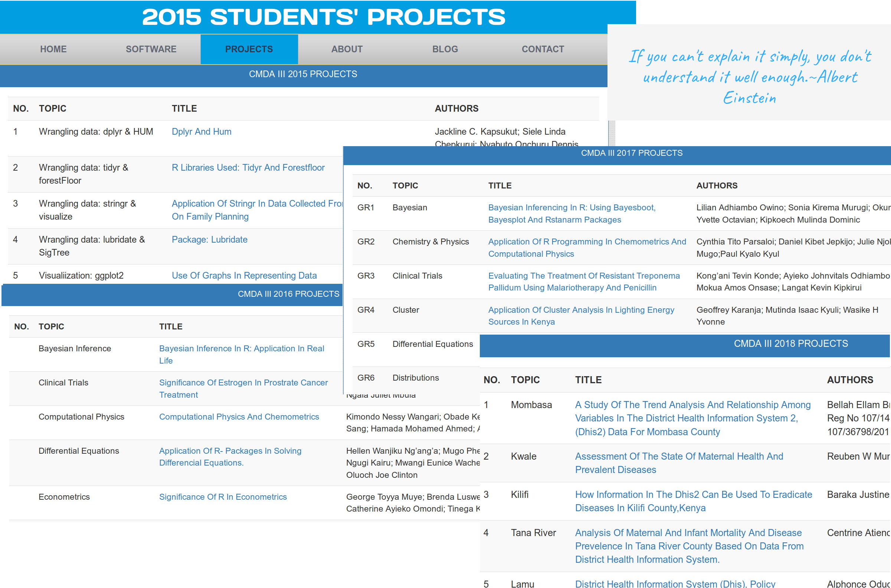The height and width of the screenshot is (588, 891).
Task: Select the 'Cluster' topic cell
Action: coord(406,310)
